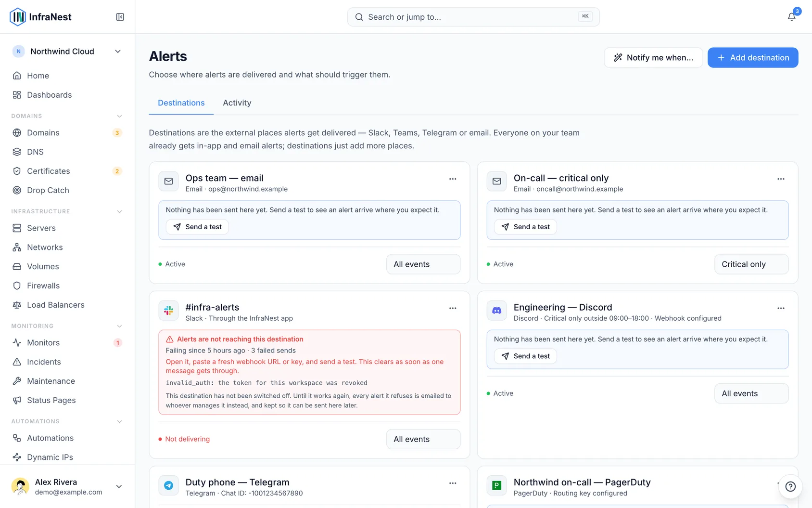Collapse the Monitoring sidebar section

point(120,326)
